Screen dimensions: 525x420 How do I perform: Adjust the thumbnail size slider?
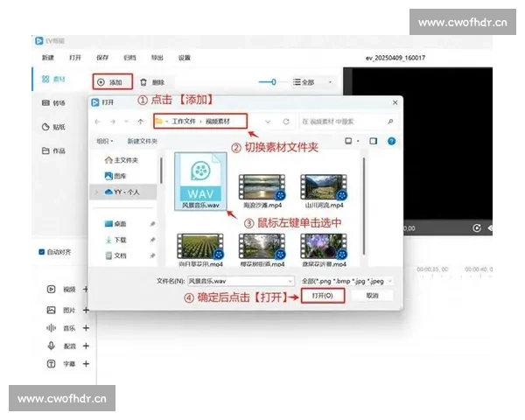(x=273, y=81)
